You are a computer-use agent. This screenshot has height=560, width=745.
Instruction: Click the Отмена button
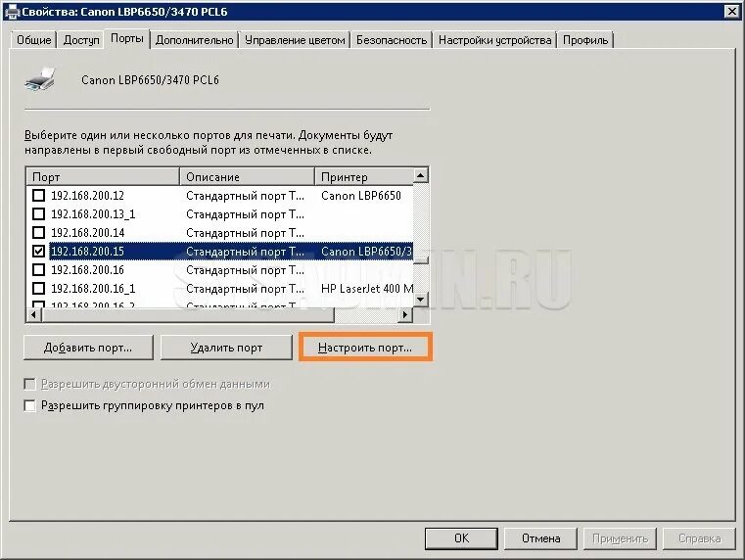[x=540, y=538]
